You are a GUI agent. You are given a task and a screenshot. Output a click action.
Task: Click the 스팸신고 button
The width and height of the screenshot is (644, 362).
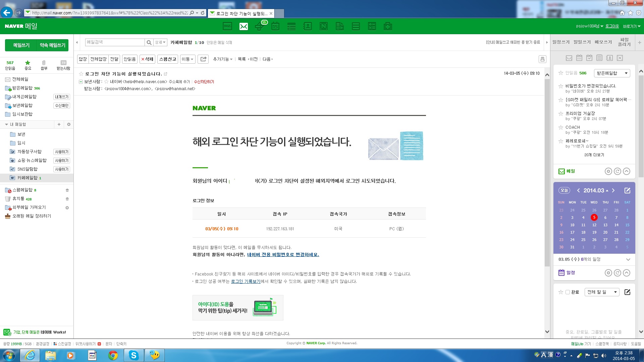[x=168, y=59]
